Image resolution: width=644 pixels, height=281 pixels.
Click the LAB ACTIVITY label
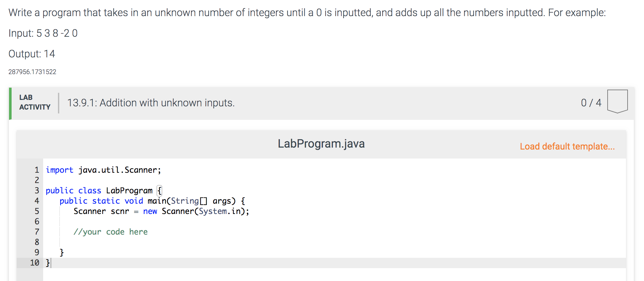pyautogui.click(x=35, y=102)
